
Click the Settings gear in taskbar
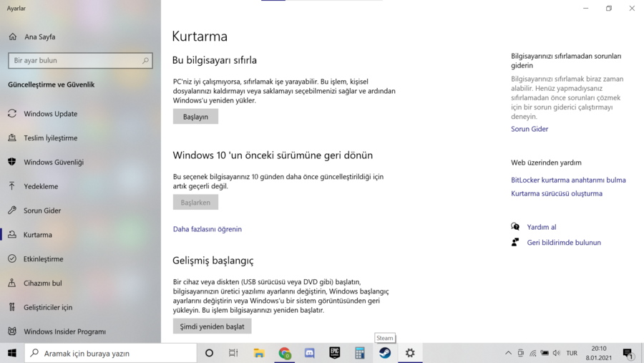410,353
